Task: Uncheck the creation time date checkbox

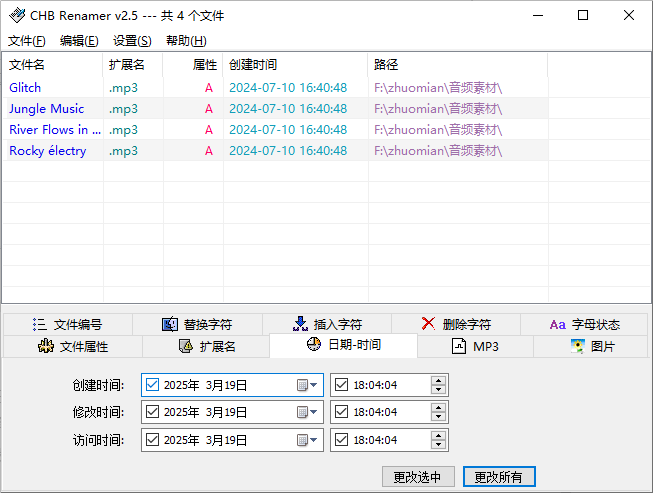Action: coord(152,385)
